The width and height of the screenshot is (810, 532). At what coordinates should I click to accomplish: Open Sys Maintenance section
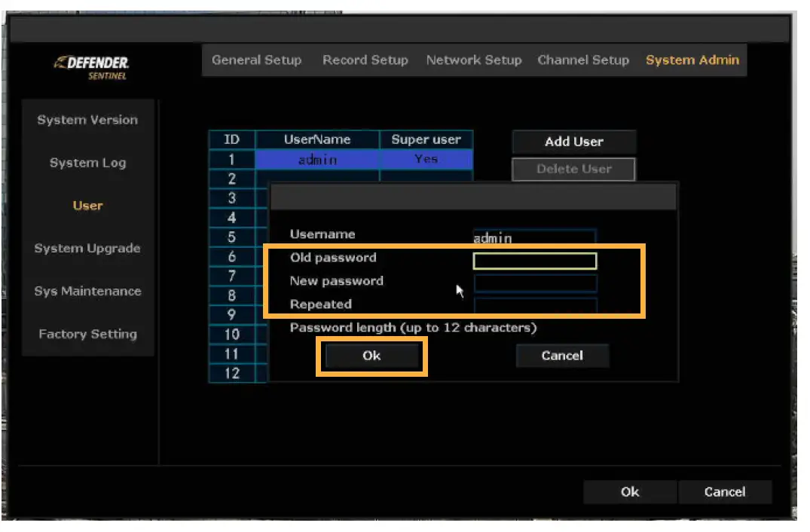point(88,292)
